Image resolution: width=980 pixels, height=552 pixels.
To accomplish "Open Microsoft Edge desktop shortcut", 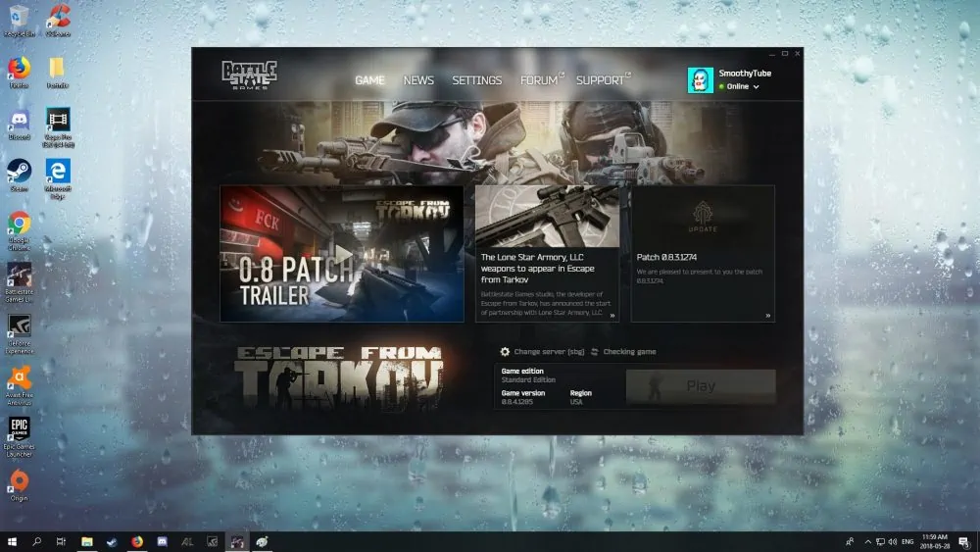I will point(58,178).
